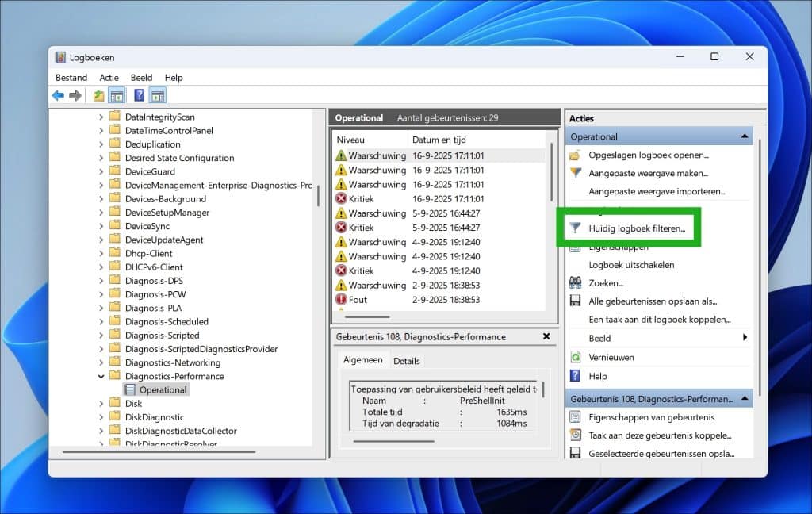
Task: Switch to the Algemeen tab
Action: pyautogui.click(x=363, y=359)
